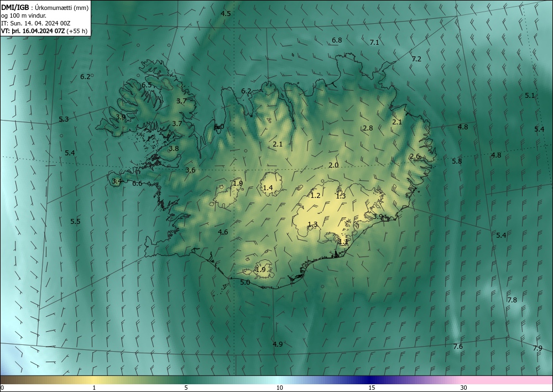The image size is (553, 392).
Task: Click the 2.8 value label
Action: 368,128
